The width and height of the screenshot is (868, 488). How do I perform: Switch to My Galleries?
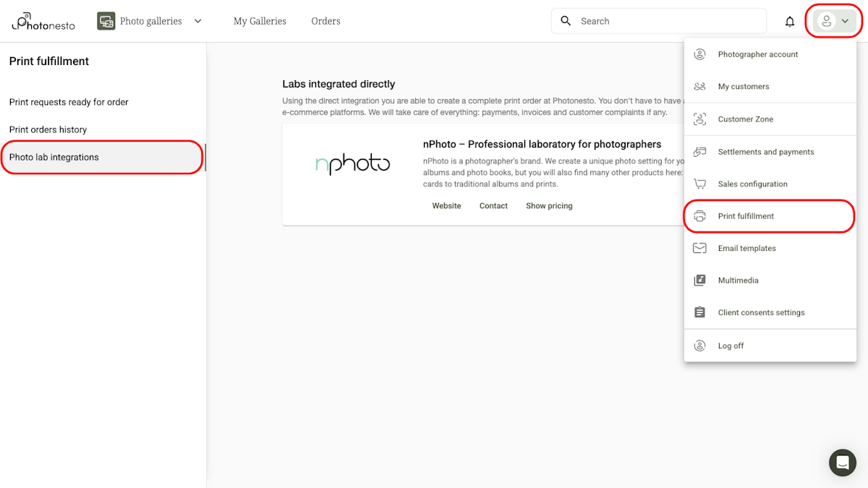(x=259, y=21)
